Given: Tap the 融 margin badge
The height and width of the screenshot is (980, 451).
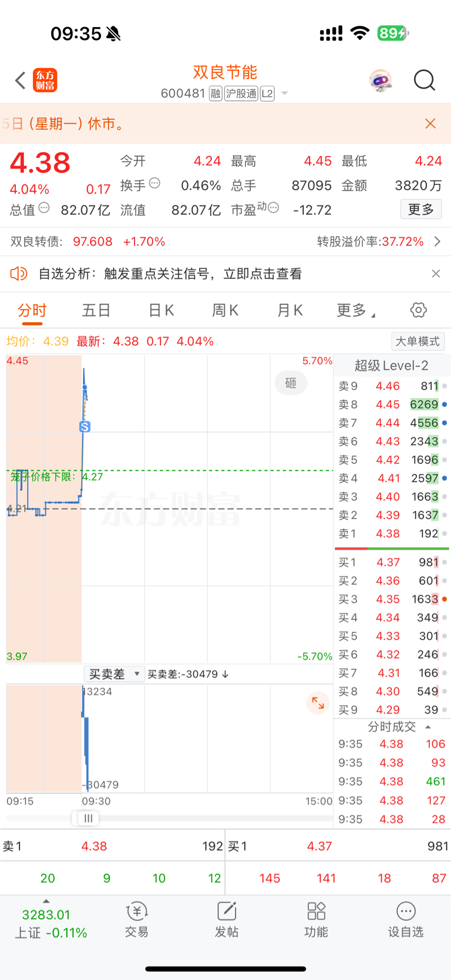Looking at the screenshot, I should pyautogui.click(x=216, y=94).
